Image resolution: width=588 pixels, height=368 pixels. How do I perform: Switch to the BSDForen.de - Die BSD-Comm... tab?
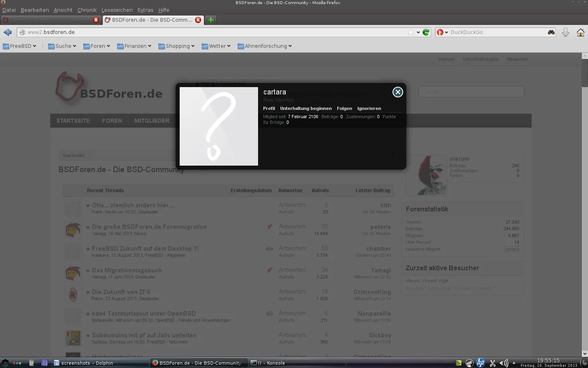152,20
